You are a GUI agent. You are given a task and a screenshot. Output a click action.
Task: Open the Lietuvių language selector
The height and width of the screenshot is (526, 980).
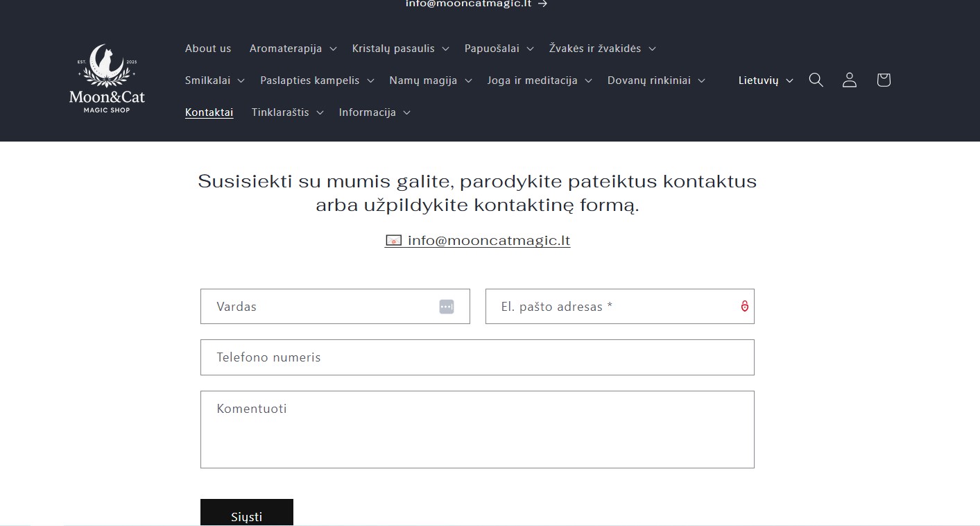tap(765, 80)
